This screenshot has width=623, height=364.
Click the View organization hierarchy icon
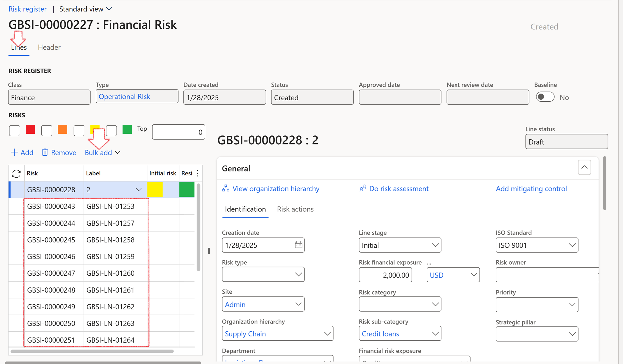[x=226, y=188]
